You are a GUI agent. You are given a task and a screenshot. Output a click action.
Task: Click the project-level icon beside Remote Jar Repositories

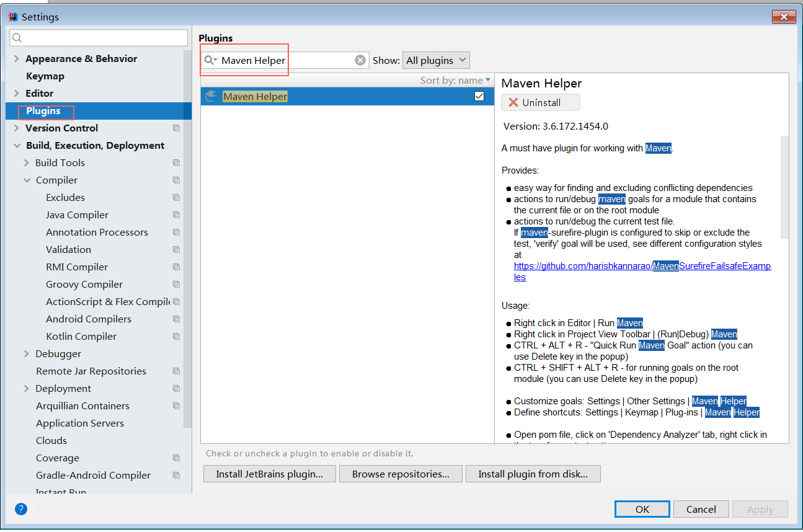[x=177, y=371]
